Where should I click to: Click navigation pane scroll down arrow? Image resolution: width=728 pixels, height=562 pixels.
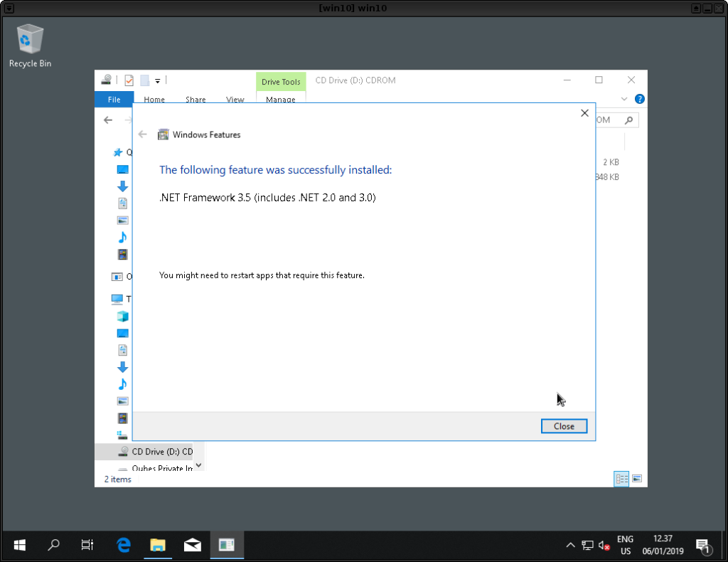[x=199, y=465]
